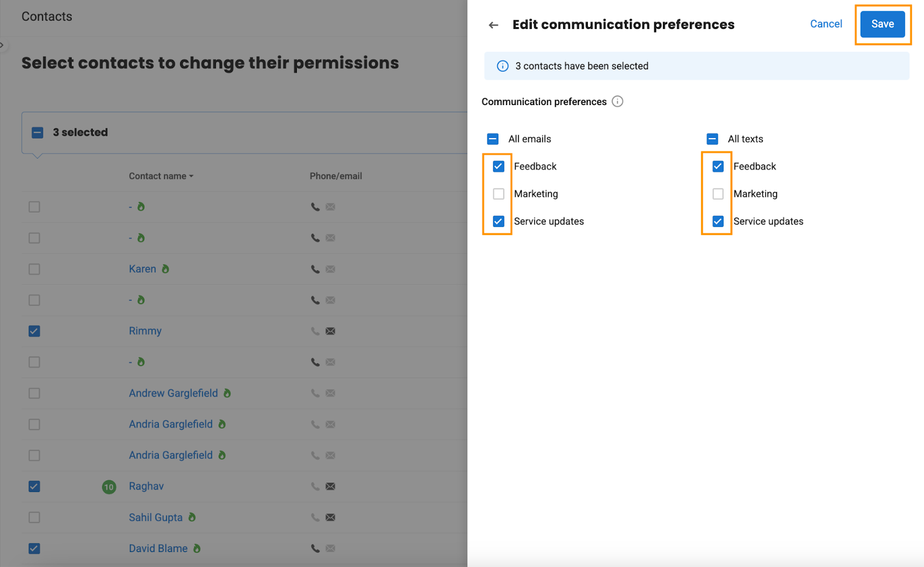The height and width of the screenshot is (567, 924).
Task: Click the Contacts page title
Action: coord(47,17)
